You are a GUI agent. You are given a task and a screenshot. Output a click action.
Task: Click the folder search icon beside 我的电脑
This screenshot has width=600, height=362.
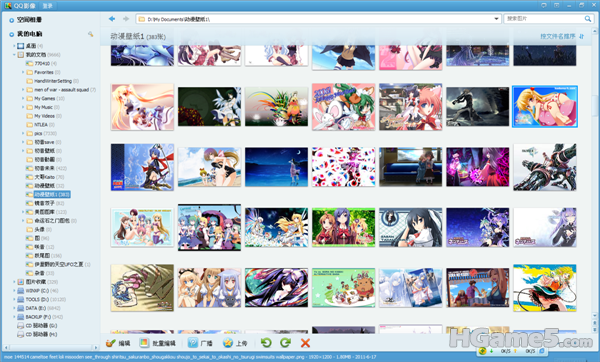tap(91, 34)
